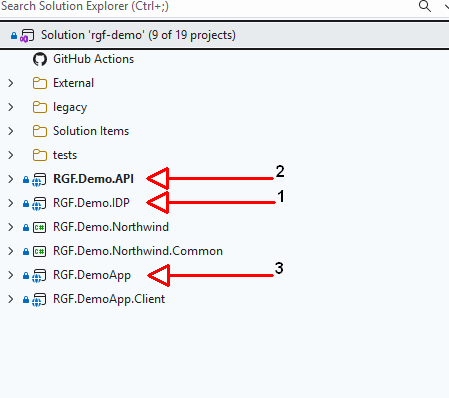Viewport: 449px width, 398px height.
Task: Click the lock icon on the solution node
Action: pyautogui.click(x=14, y=35)
